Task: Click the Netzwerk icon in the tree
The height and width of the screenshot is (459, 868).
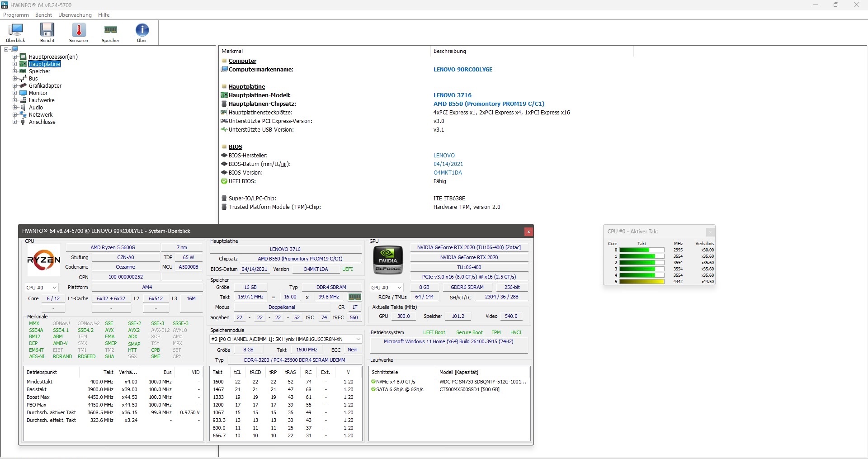Action: click(23, 114)
